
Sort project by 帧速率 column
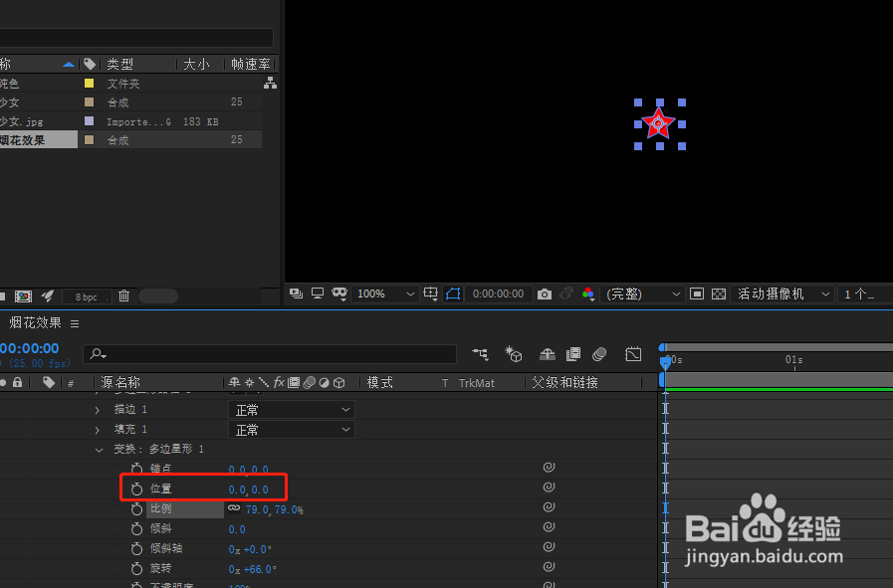[x=251, y=64]
